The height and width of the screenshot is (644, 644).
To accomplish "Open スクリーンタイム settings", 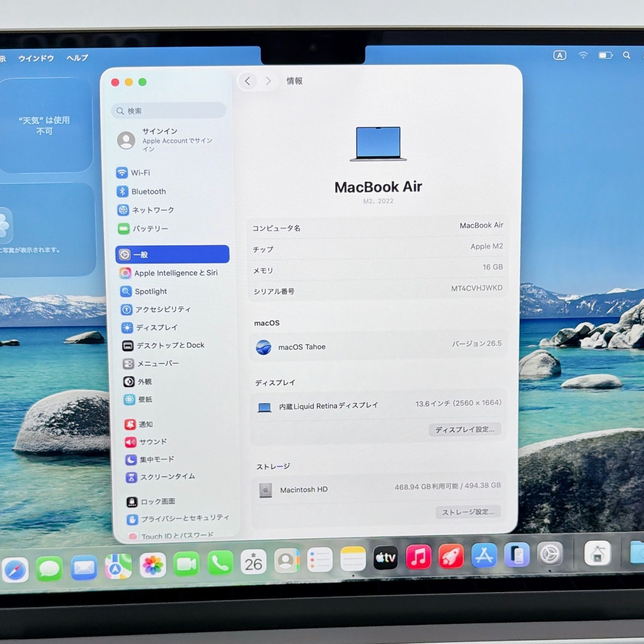I will click(x=161, y=477).
